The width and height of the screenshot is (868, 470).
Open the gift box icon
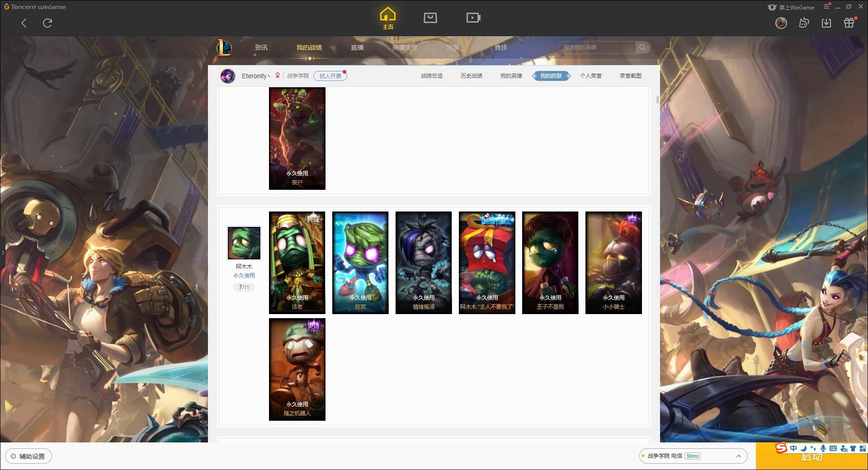[x=849, y=23]
